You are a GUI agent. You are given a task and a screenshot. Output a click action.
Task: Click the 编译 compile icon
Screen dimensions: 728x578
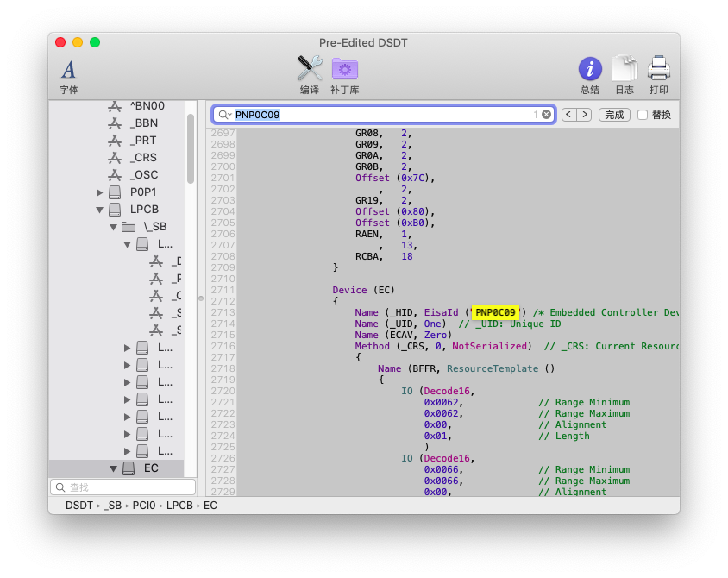tap(310, 74)
